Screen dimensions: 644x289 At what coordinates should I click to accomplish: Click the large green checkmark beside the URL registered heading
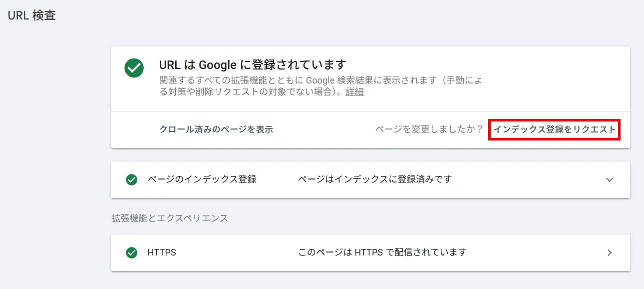point(134,67)
